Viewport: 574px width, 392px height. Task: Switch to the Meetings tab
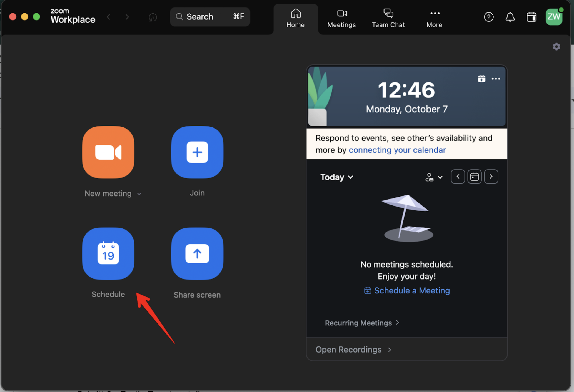click(341, 18)
